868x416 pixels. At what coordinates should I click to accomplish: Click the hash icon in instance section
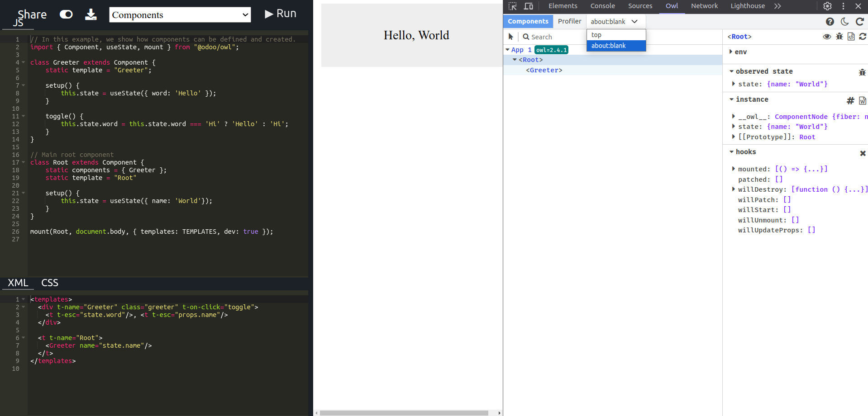tap(850, 100)
